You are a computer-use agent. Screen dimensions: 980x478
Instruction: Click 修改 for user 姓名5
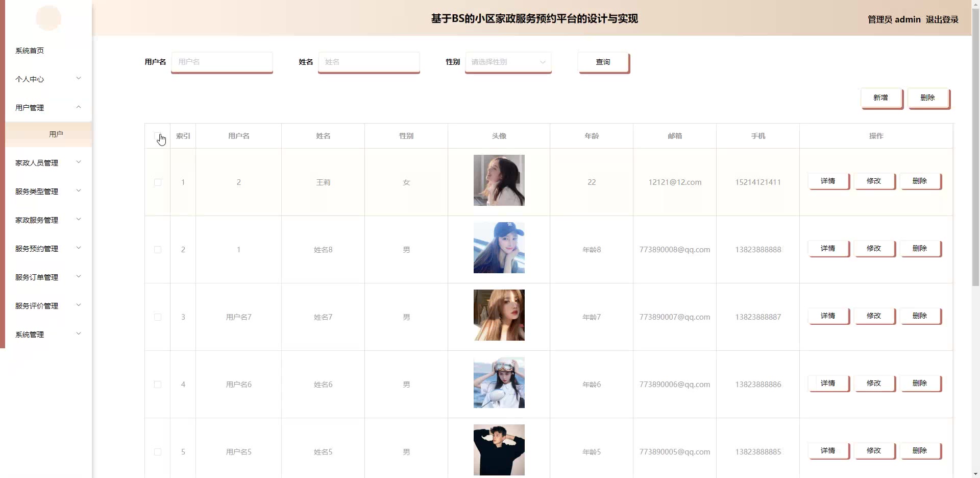874,451
